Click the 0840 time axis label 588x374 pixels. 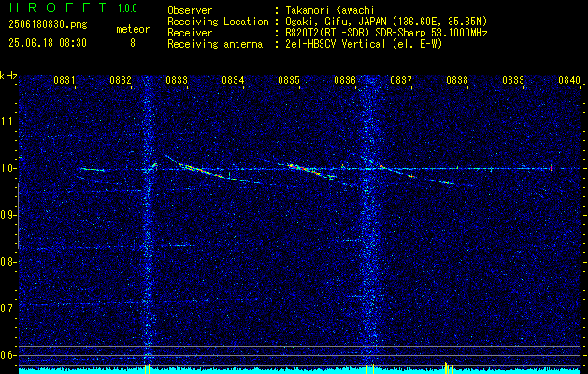569,79
